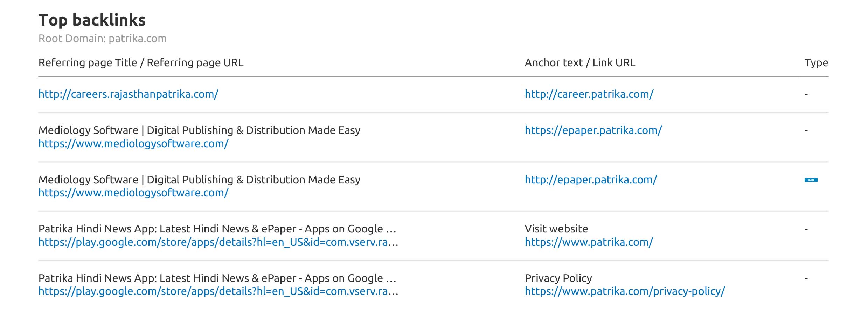Click 'Referring page Title / Referring page URL' header
The width and height of the screenshot is (868, 324).
click(141, 63)
